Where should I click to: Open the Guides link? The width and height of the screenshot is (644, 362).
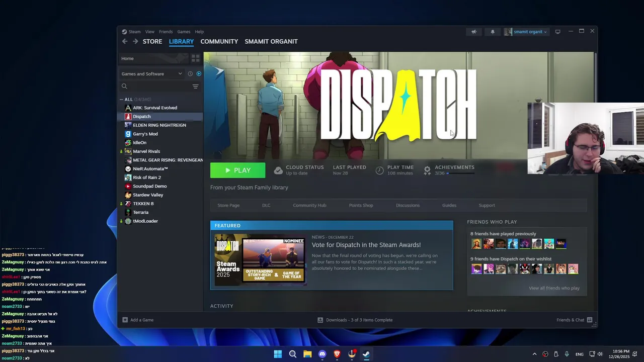449,205
